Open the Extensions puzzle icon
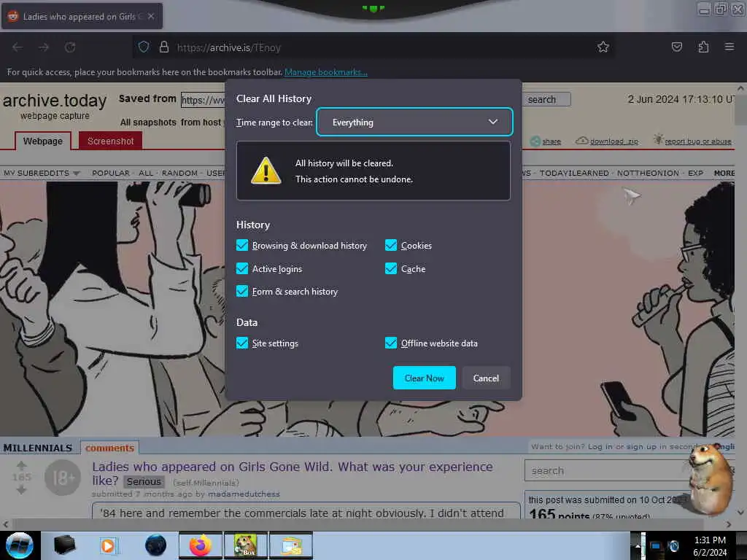 (x=703, y=47)
